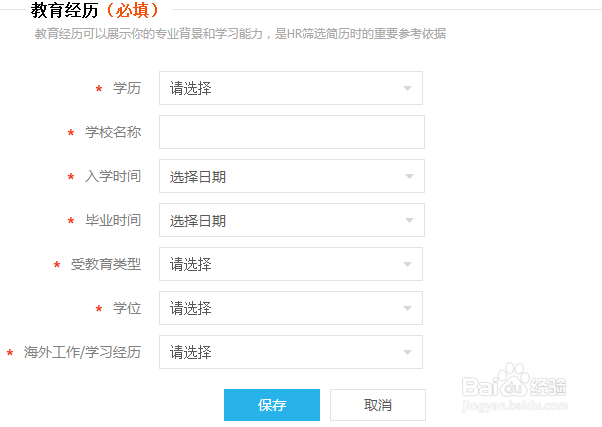The width and height of the screenshot is (602, 427).
Task: Click the 受教育类型 field label
Action: point(106,265)
